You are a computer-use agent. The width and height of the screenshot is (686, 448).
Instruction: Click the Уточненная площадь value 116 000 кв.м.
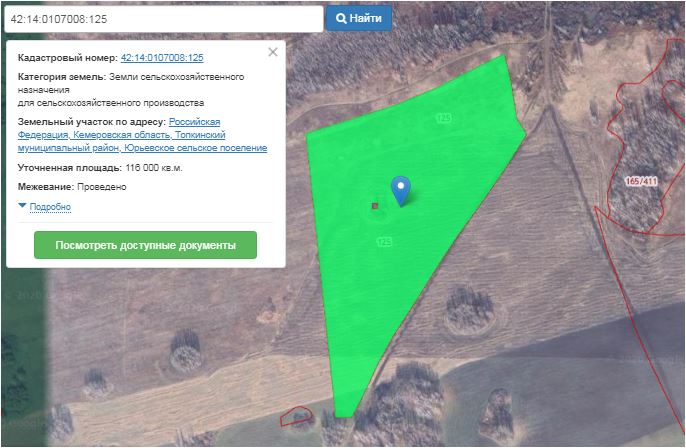[x=153, y=168]
